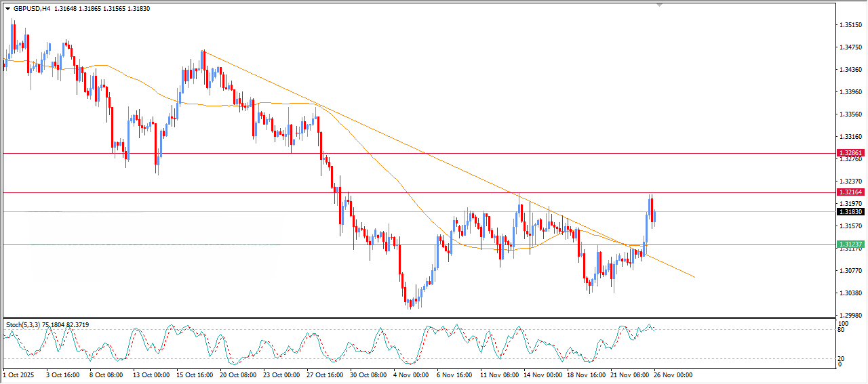Click the 1 Oct 2025 date label
The width and height of the screenshot is (868, 384).
[19, 375]
